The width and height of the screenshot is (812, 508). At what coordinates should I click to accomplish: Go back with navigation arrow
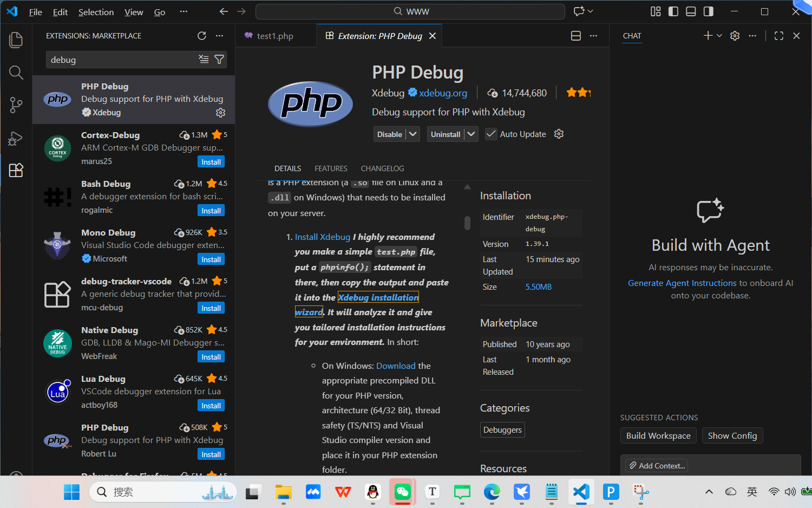click(x=224, y=11)
